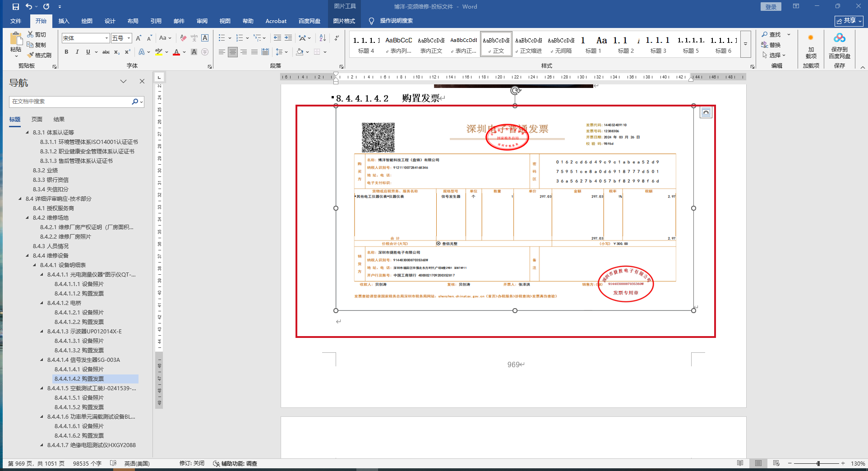
Task: Click the Cut (剪切) scissors icon
Action: coord(30,34)
